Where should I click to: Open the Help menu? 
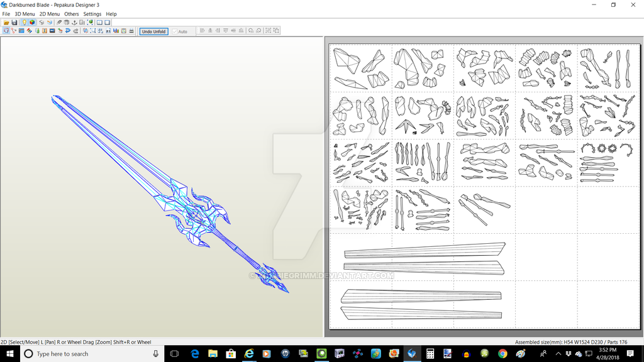coord(111,14)
